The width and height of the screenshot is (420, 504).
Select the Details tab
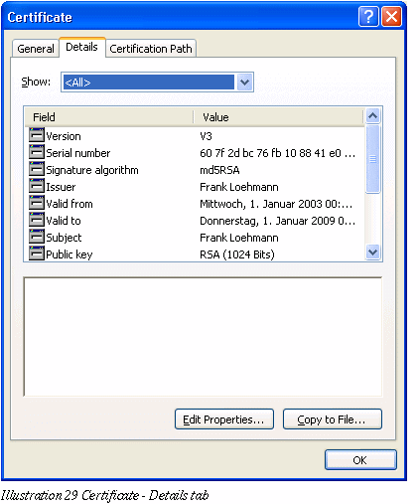coord(81,47)
